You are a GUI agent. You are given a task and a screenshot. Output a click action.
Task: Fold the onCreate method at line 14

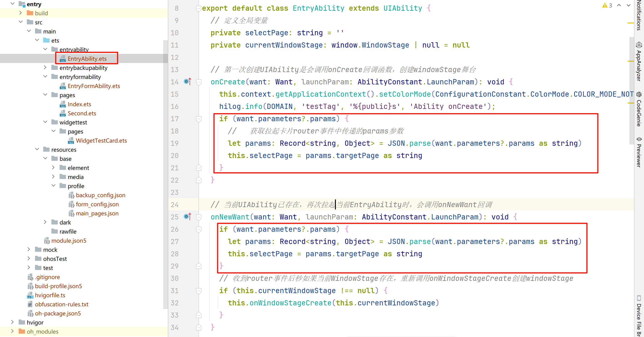click(199, 82)
